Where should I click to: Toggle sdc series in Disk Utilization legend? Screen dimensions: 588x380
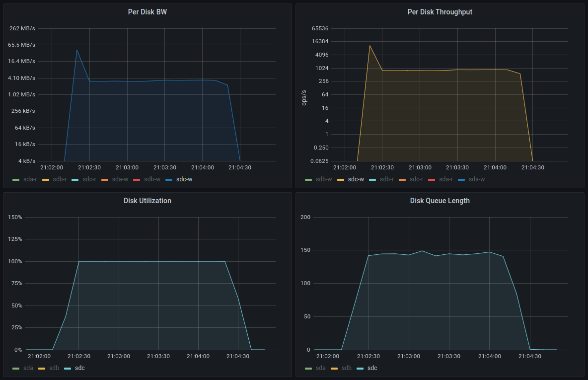79,368
